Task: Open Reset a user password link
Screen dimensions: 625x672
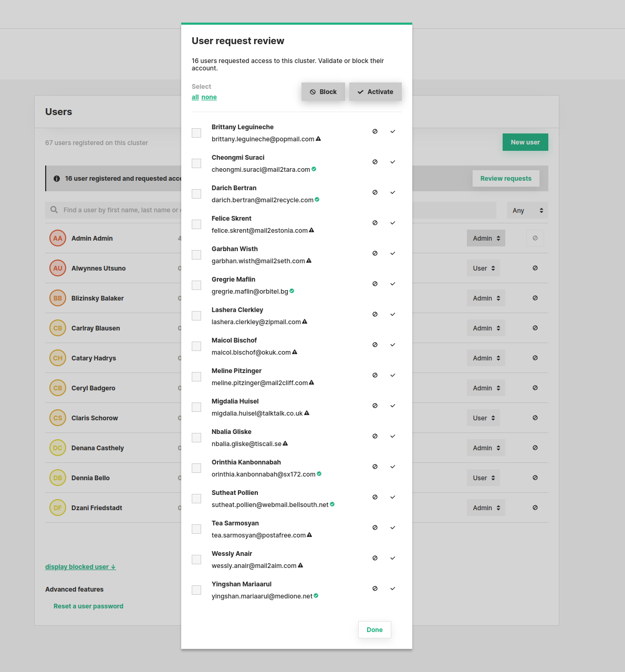Action: coord(88,606)
